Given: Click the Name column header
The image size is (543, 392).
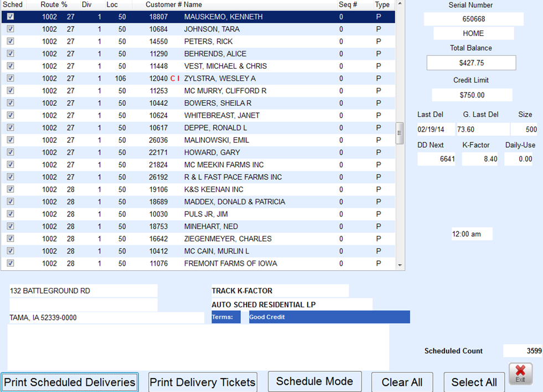Looking at the screenshot, I should click(x=193, y=4).
